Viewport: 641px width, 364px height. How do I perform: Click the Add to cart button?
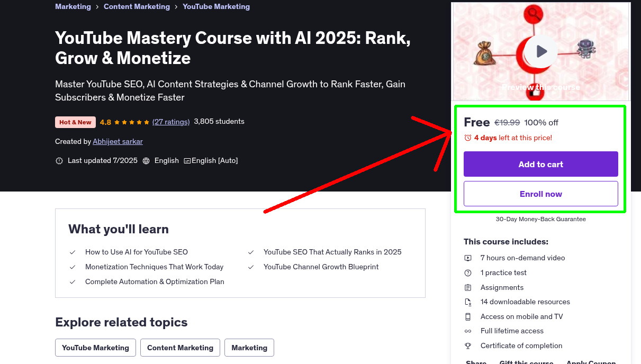pos(541,164)
